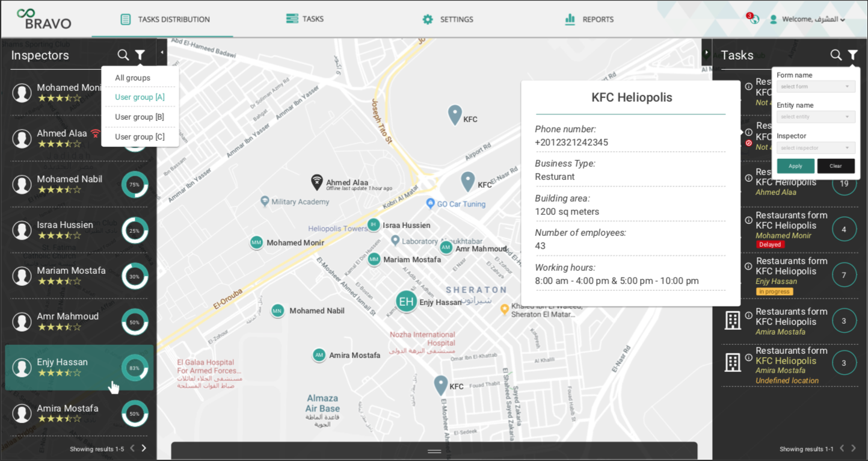
Task: Click the Apply filter button
Action: [795, 166]
